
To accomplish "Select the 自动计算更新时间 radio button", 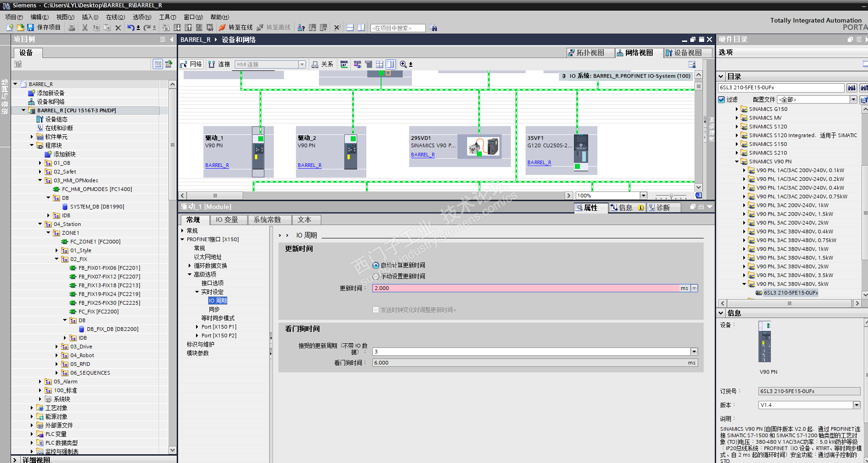I will (376, 266).
